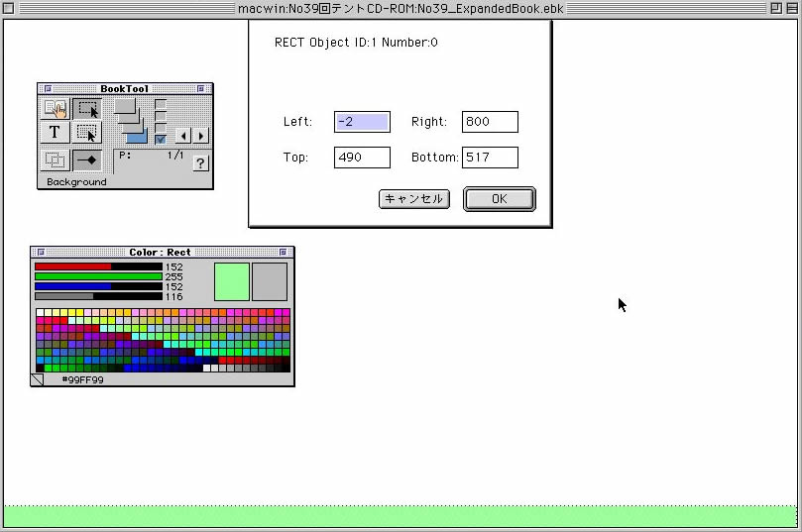Adjust the green color slider
This screenshot has height=532, width=802.
point(98,276)
